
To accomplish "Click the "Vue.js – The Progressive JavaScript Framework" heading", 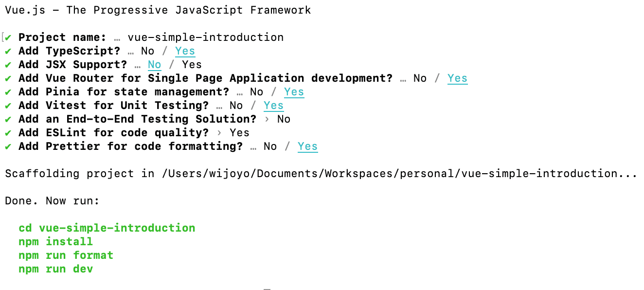I will point(158,10).
